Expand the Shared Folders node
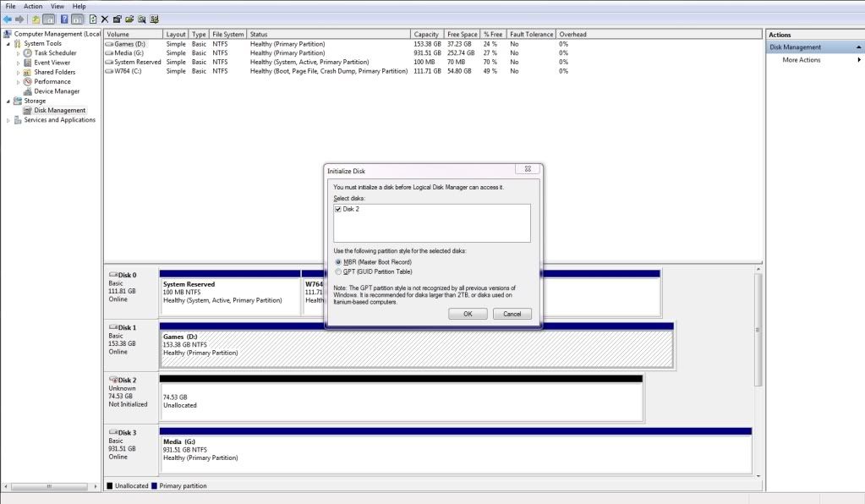Image resolution: width=865 pixels, height=504 pixels. point(19,72)
